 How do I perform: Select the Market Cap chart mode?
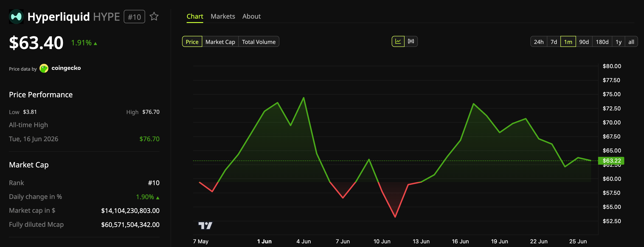click(x=220, y=42)
